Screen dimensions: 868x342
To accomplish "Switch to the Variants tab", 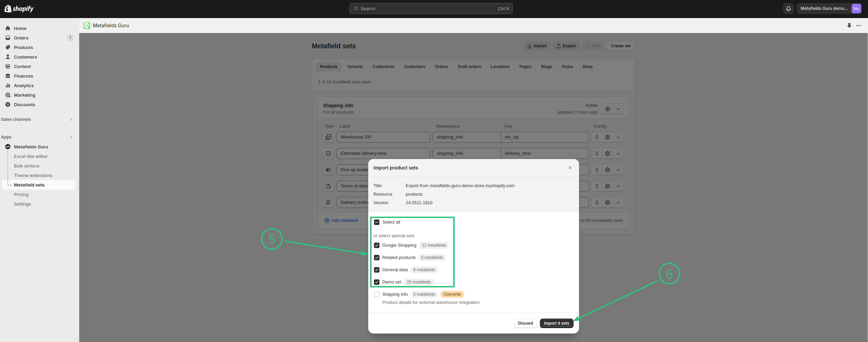I will coord(355,67).
